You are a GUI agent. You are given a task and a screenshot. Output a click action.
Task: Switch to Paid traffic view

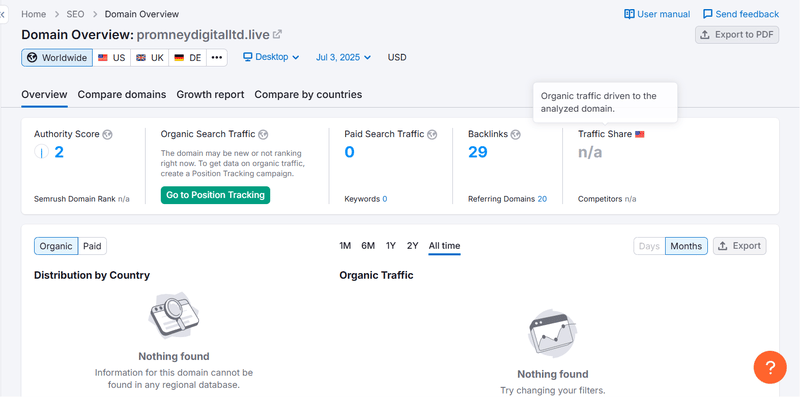click(92, 246)
